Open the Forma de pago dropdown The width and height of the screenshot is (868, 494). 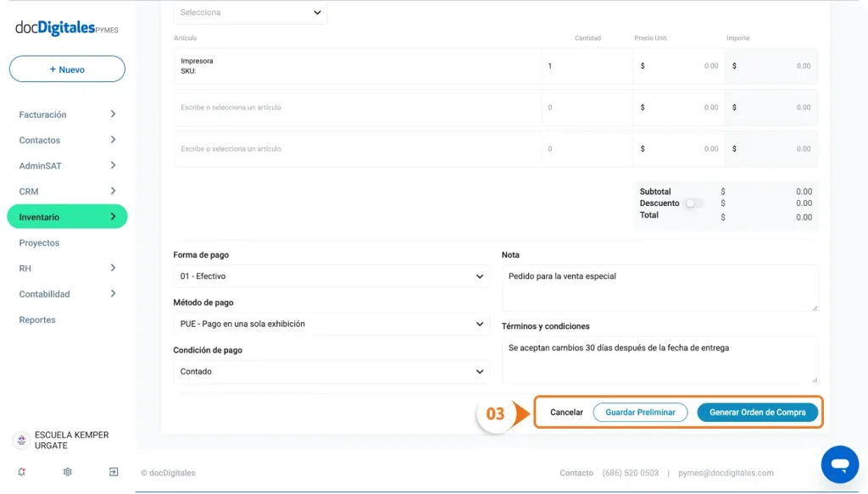(x=331, y=276)
